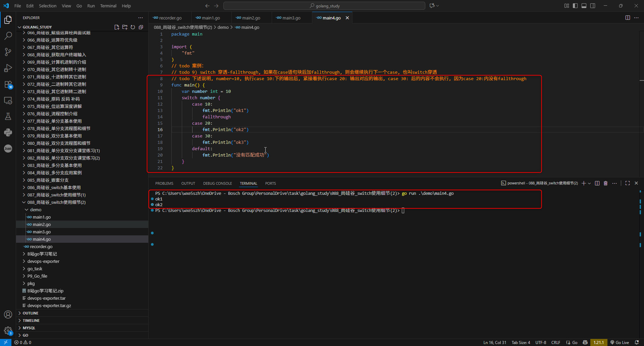Viewport: 644px width, 346px height.
Task: Close the main4.go editor tab
Action: tap(347, 18)
